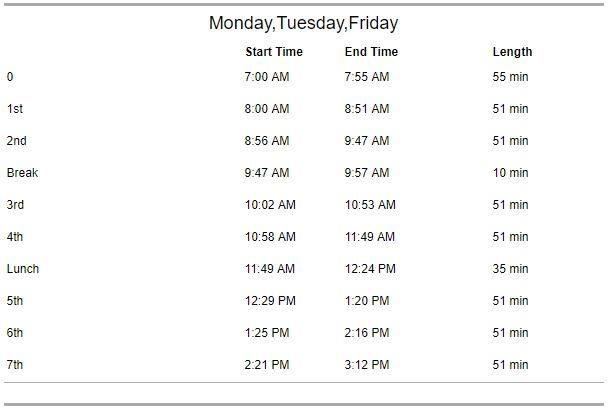Image resolution: width=608 pixels, height=410 pixels.
Task: Select the 55 min length value
Action: pos(510,77)
